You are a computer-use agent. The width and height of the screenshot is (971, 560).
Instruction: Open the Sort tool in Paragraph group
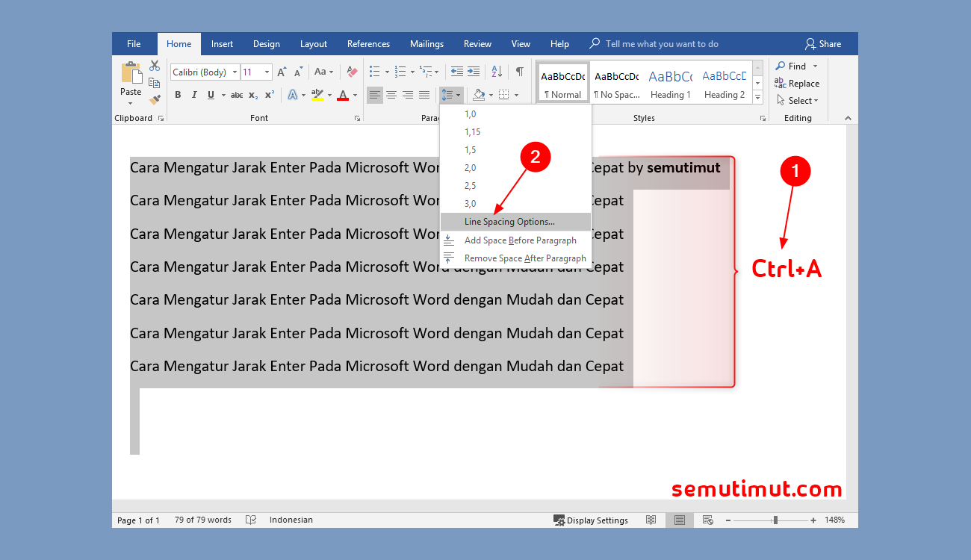point(497,71)
